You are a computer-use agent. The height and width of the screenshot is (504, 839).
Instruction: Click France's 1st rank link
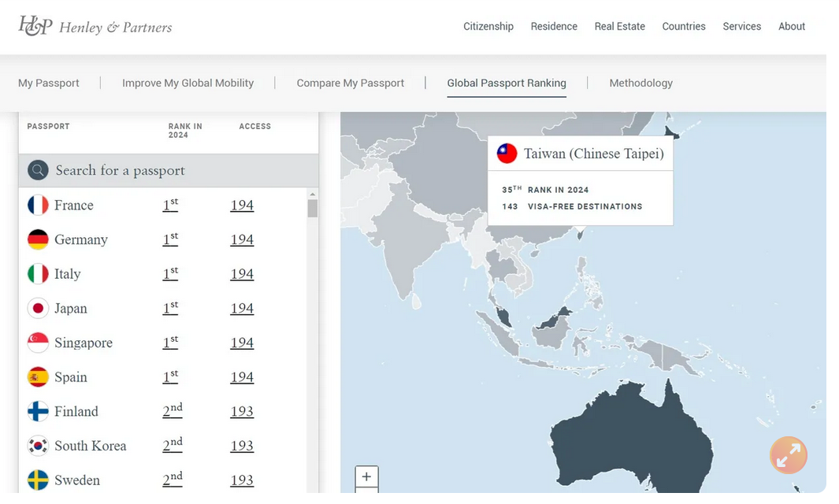(170, 205)
